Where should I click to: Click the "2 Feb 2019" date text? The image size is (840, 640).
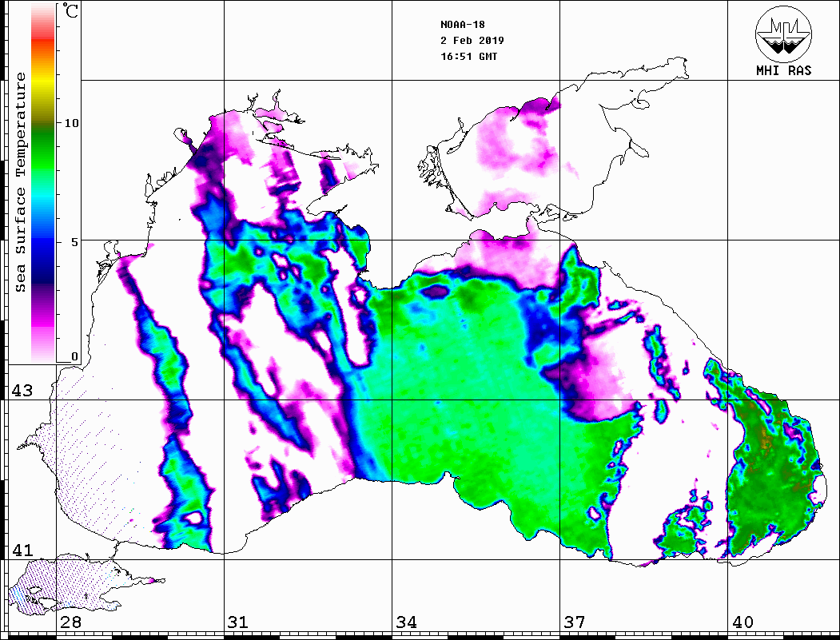click(472, 41)
